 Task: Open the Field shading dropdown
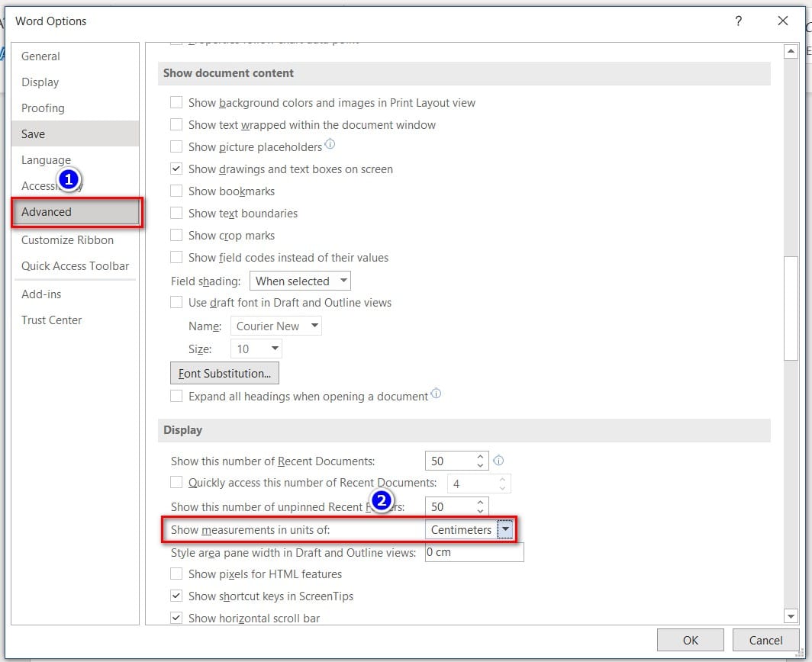click(x=300, y=281)
